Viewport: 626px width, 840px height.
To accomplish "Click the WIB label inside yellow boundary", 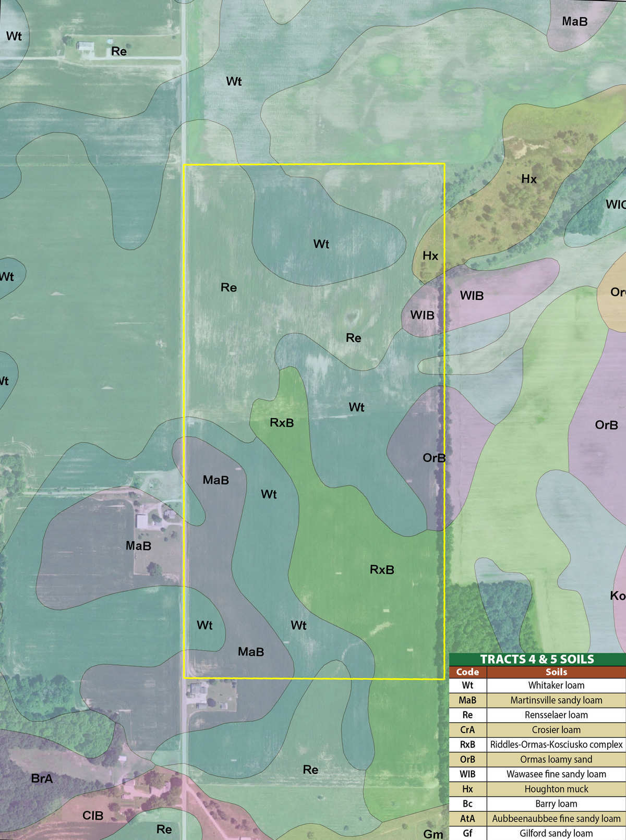I will coord(422,315).
